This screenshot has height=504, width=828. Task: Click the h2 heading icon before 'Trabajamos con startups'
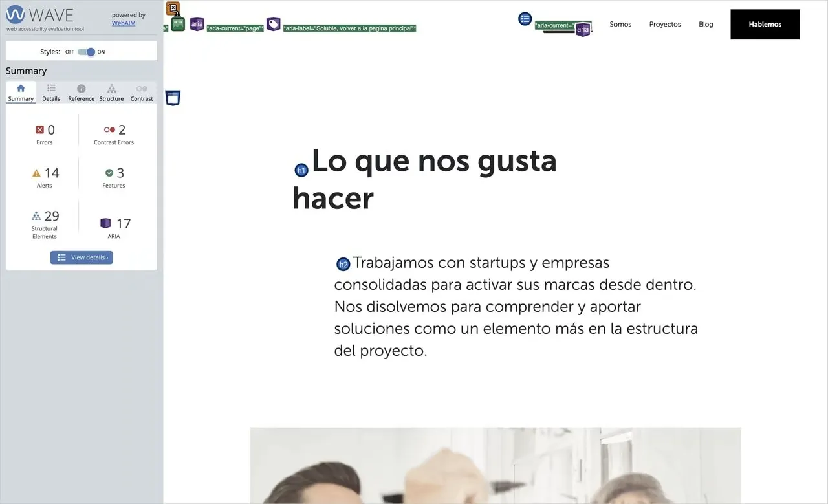click(x=343, y=264)
